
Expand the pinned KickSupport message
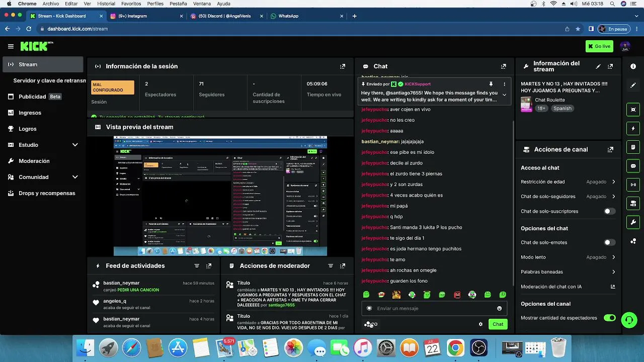[504, 95]
